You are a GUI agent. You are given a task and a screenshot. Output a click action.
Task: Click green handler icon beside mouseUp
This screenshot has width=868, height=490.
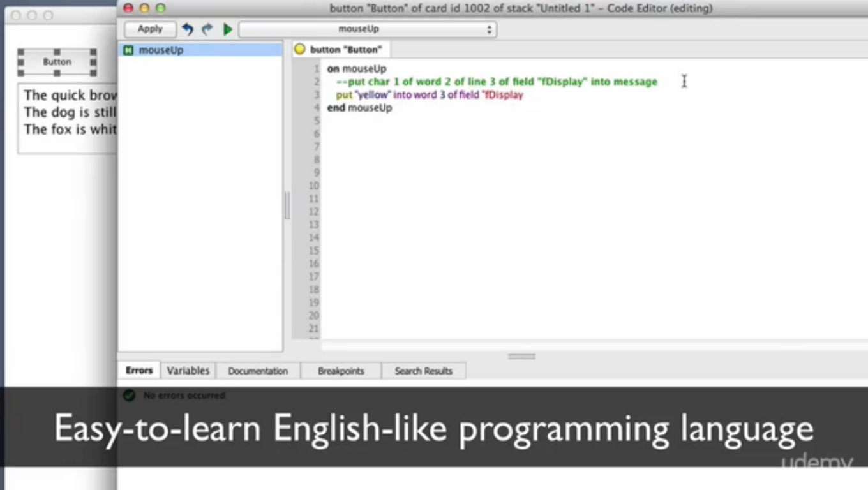pos(128,50)
